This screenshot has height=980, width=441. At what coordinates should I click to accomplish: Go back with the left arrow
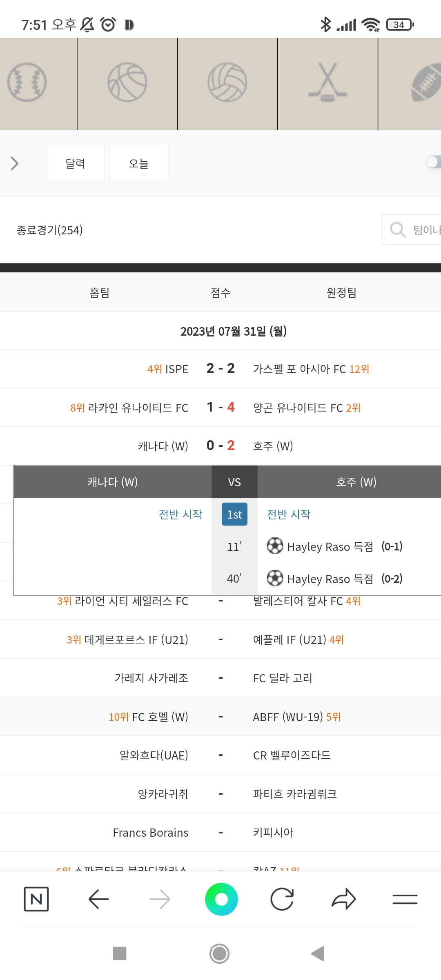click(98, 899)
